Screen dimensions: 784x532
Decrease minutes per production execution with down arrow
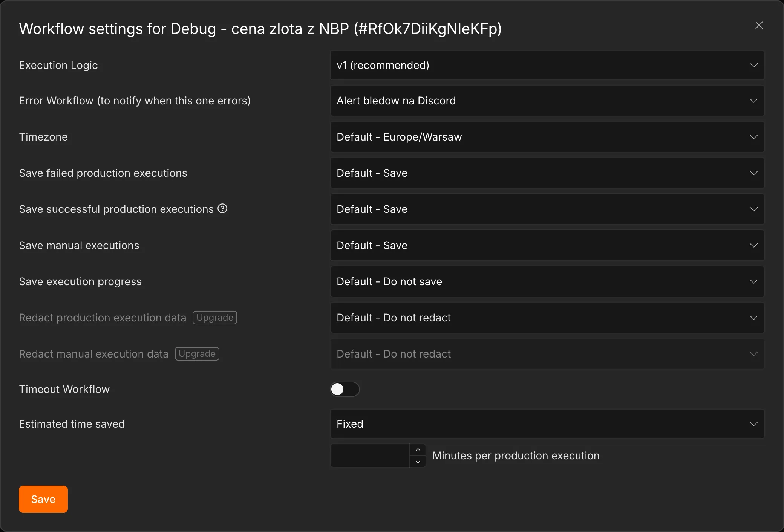click(418, 462)
